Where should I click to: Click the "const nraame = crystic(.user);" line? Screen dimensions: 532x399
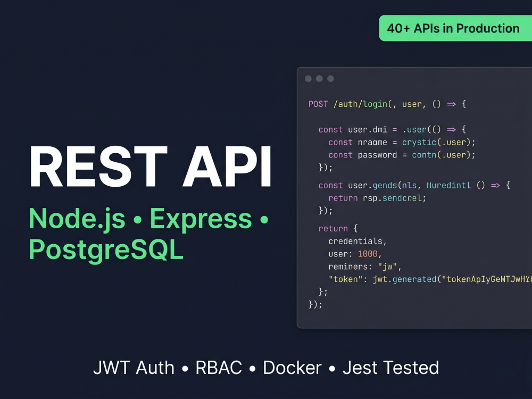[x=402, y=142]
